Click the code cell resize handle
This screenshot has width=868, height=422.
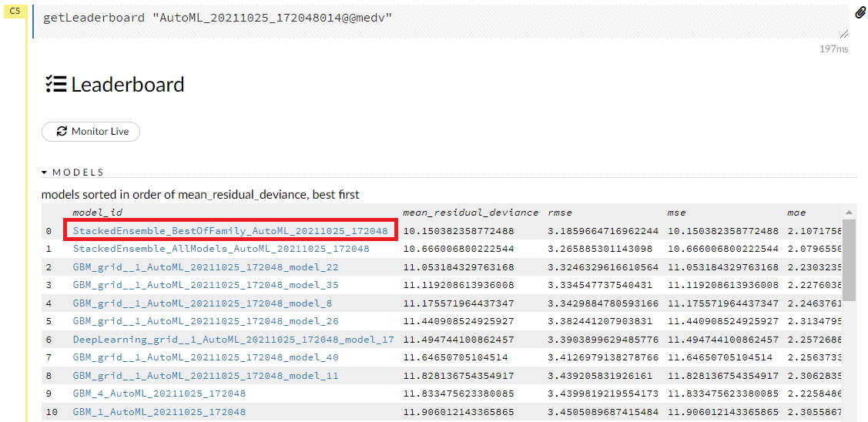tap(844, 34)
